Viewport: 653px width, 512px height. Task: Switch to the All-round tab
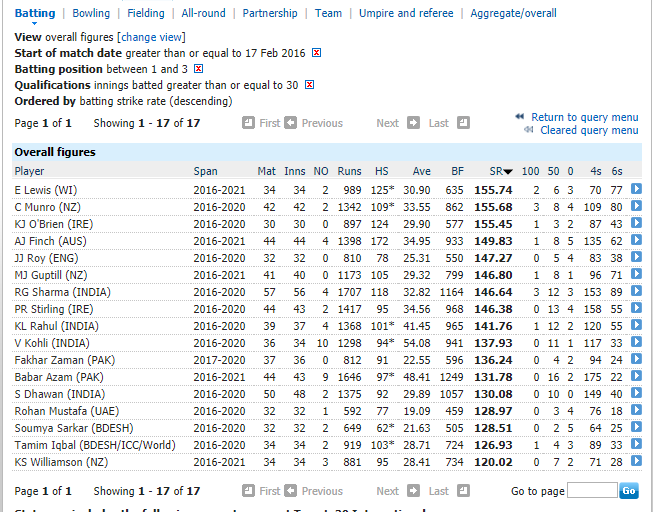coord(203,13)
